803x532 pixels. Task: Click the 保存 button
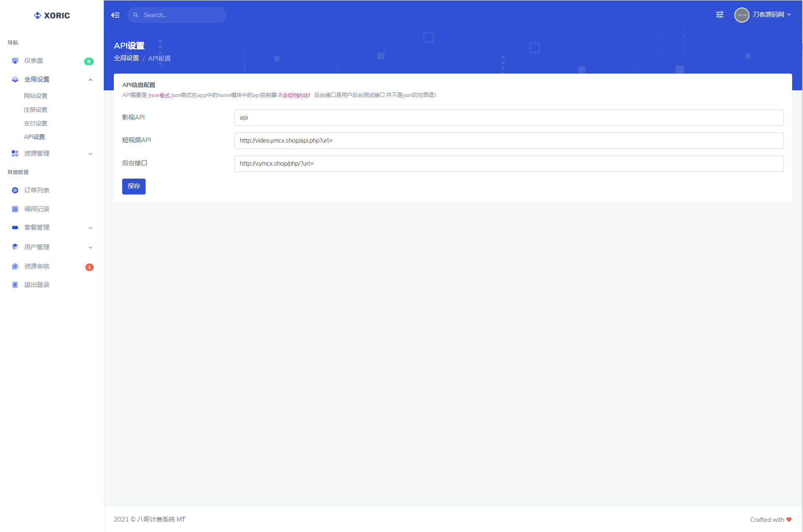pyautogui.click(x=133, y=186)
